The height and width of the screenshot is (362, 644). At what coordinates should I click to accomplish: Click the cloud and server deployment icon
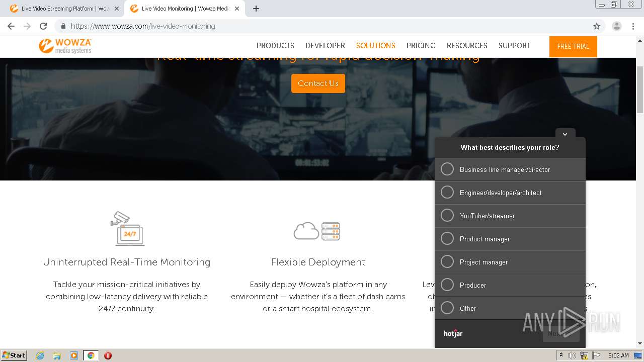(x=317, y=231)
